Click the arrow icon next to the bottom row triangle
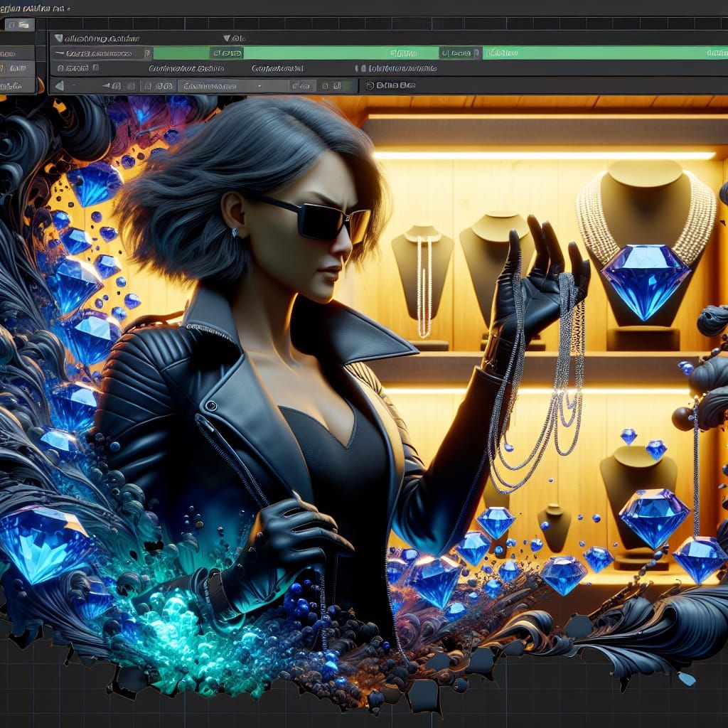The width and height of the screenshot is (728, 728). (x=107, y=85)
